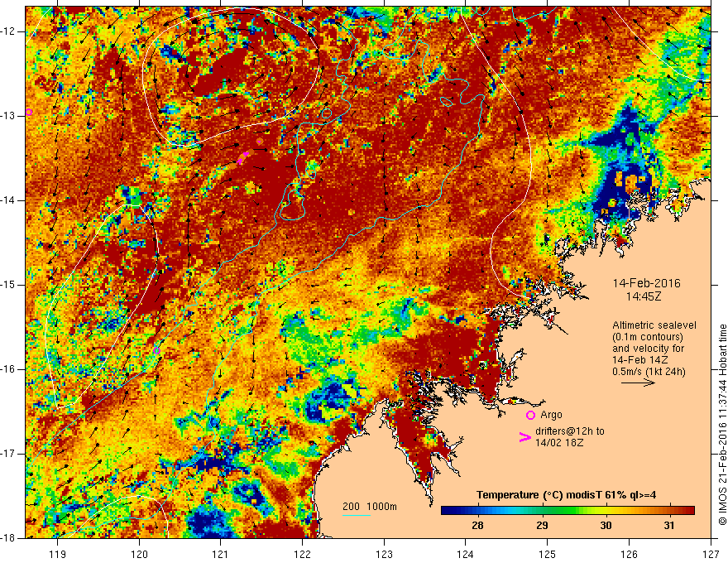This screenshot has width=728, height=563.
Task: Click the 0.5m/s velocity scale arrow
Action: [638, 383]
